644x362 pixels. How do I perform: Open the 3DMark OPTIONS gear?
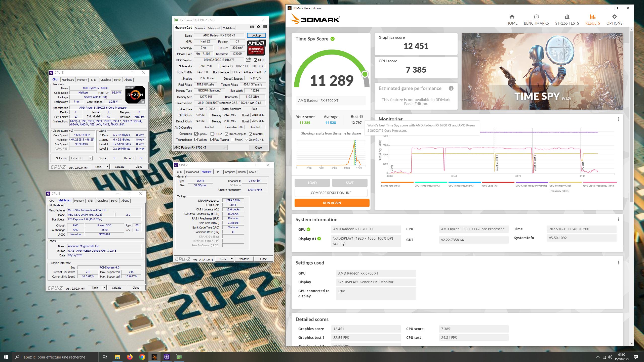point(614,20)
